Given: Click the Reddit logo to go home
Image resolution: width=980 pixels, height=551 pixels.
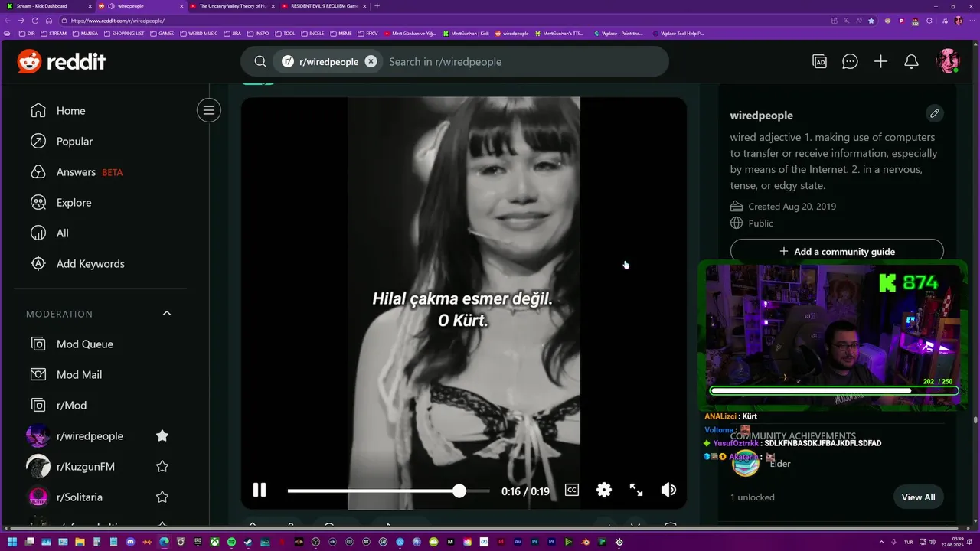Looking at the screenshot, I should coord(61,61).
